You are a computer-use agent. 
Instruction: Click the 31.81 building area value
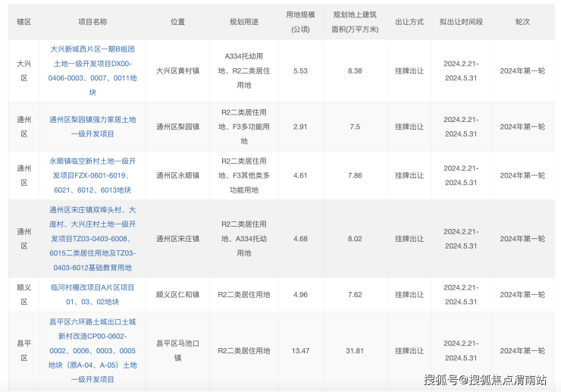[x=354, y=350]
